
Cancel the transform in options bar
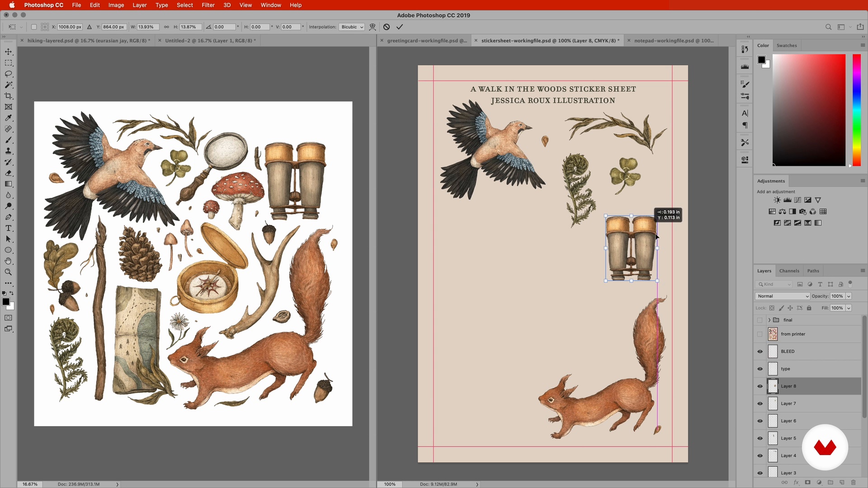tap(387, 27)
